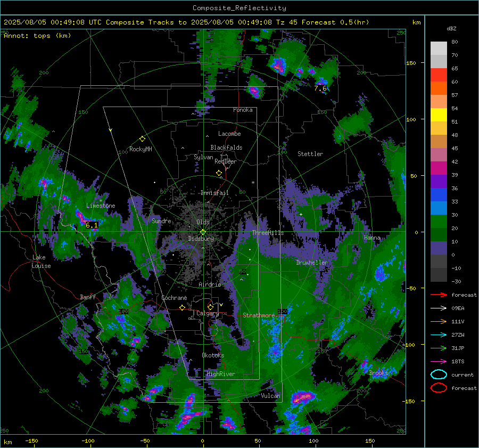This screenshot has width=479, height=448.
Task: Click the magenta 42-39 dBZ color swatch
Action: click(x=439, y=168)
